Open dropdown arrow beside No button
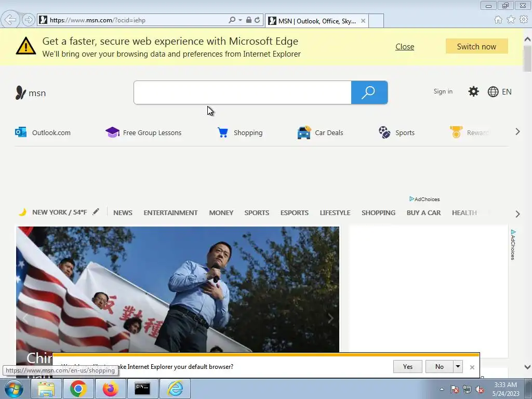532x399 pixels. [458, 366]
